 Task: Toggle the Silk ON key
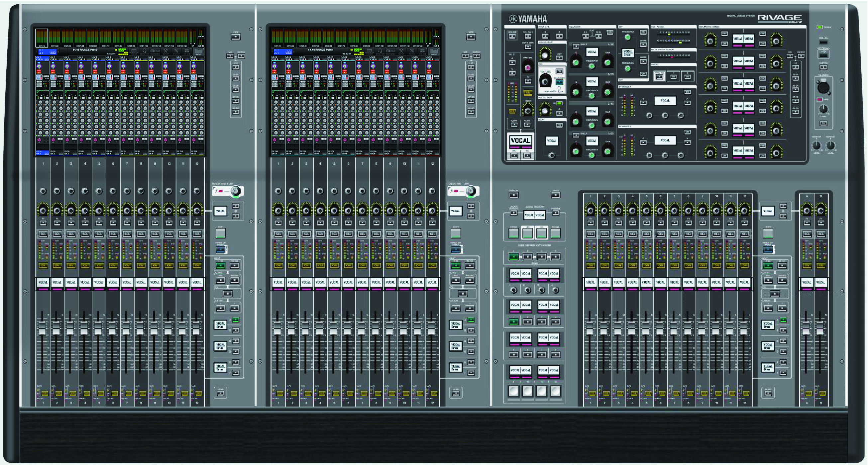point(559,71)
